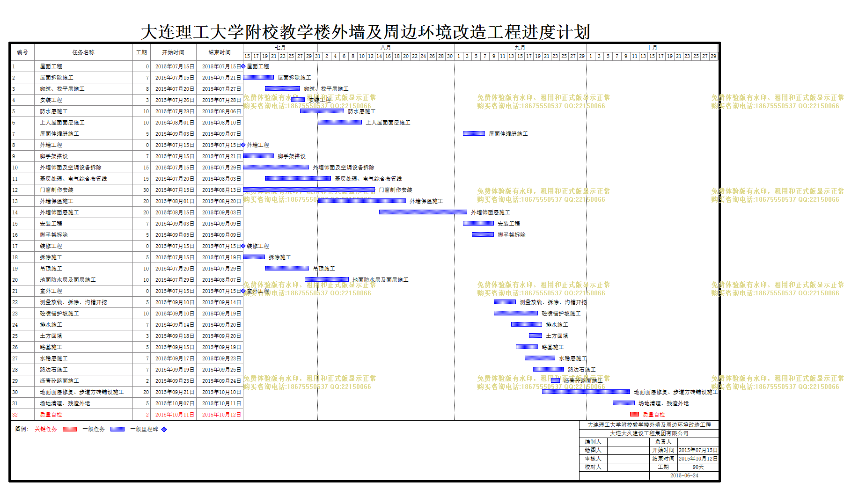Click the red start date 2015年10月11日 in row 32
Viewport: 844px width, 504px height.
(x=175, y=415)
